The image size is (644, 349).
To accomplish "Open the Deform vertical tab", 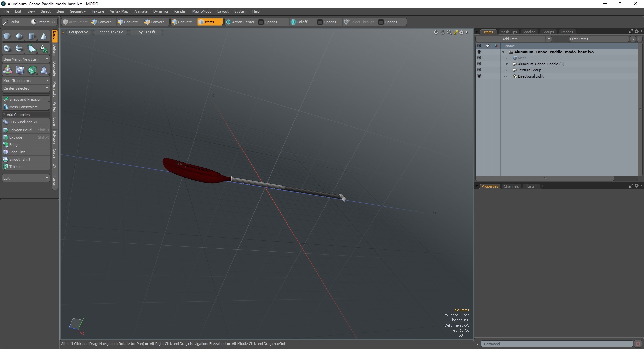I will coord(55,51).
